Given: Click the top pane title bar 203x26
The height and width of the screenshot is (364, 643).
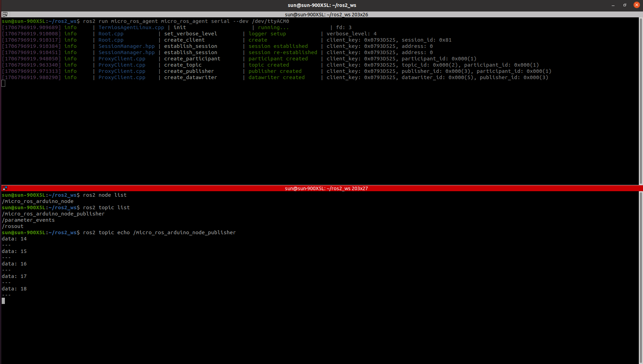Looking at the screenshot, I should point(326,14).
